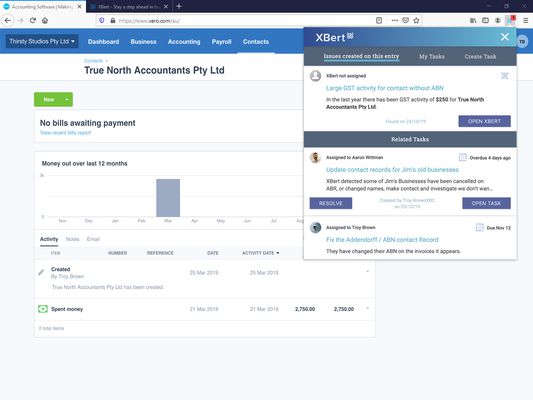Open tracking protection shield icon
Viewport: 533px width, 400px height.
[102, 20]
